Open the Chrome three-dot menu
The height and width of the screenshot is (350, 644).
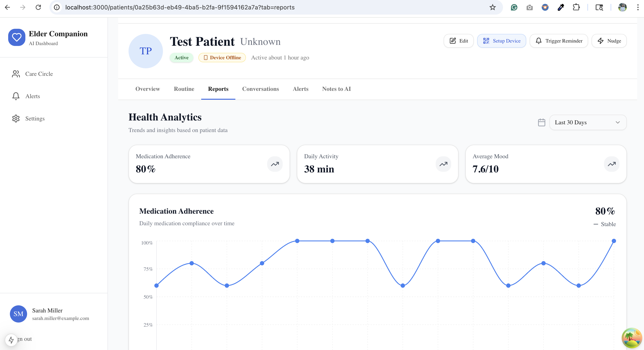click(x=638, y=7)
